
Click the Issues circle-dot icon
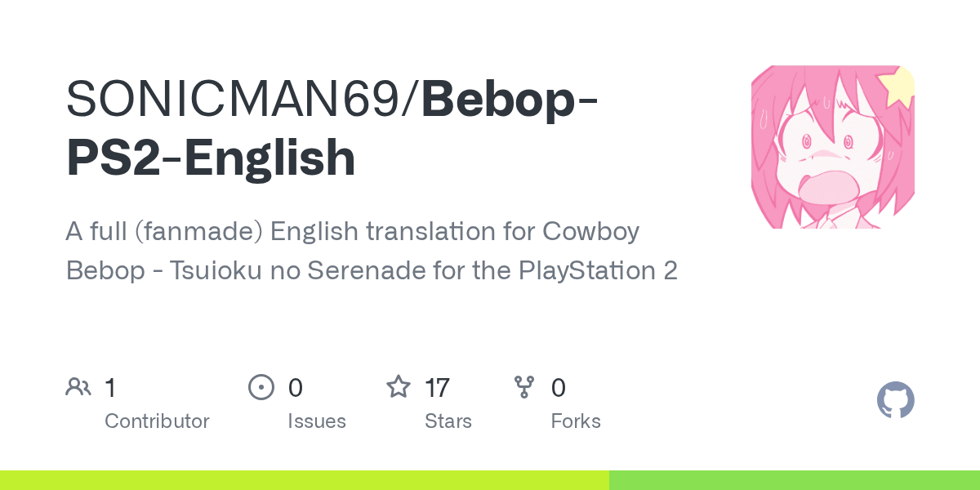click(261, 387)
